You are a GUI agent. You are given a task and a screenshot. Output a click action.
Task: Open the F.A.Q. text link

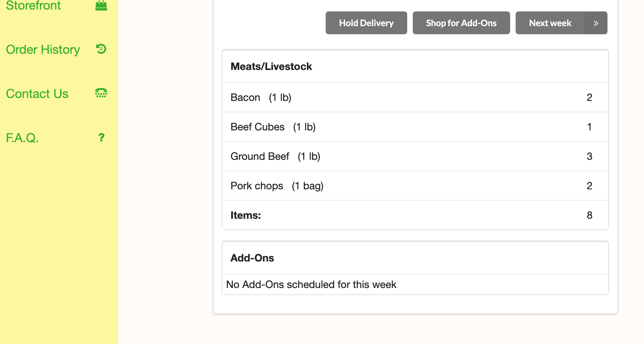(22, 138)
